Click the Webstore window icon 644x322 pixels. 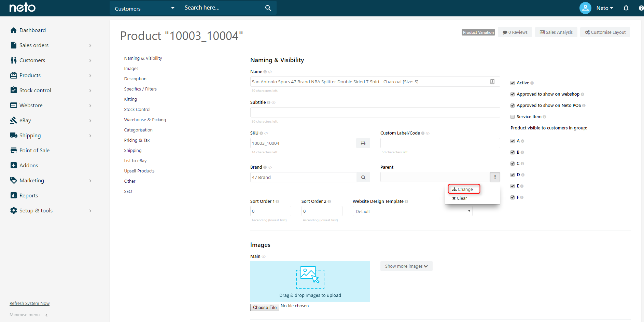14,105
